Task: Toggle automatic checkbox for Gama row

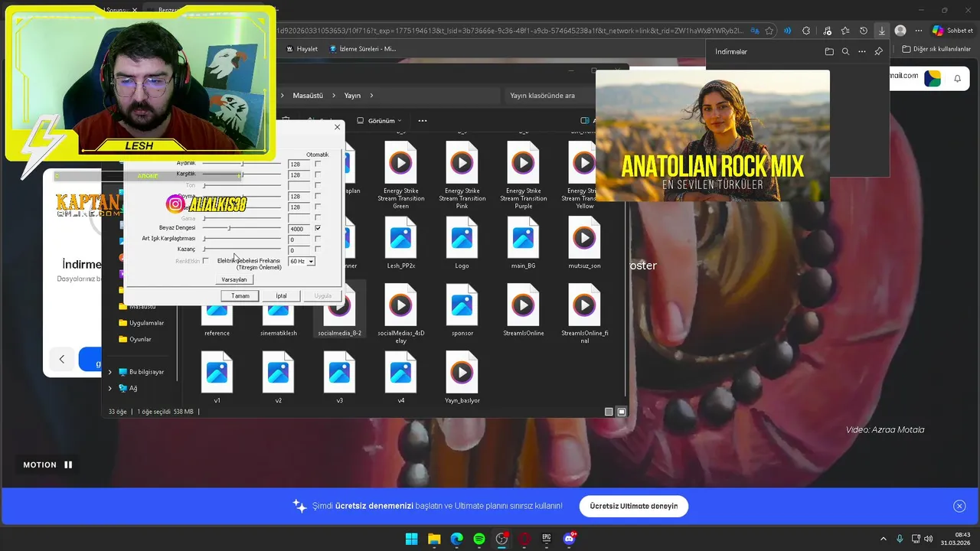Action: pos(318,217)
